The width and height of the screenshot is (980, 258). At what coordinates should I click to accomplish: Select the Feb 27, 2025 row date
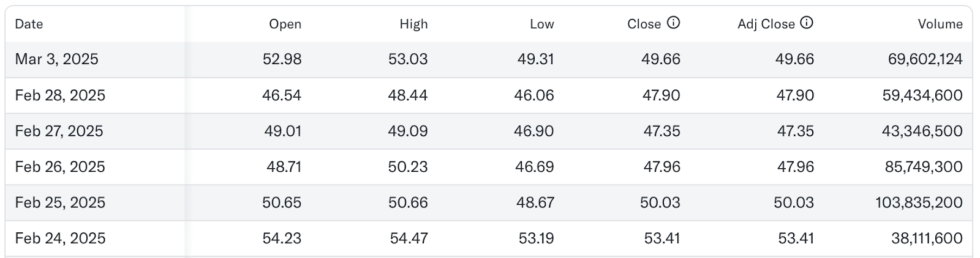click(59, 131)
